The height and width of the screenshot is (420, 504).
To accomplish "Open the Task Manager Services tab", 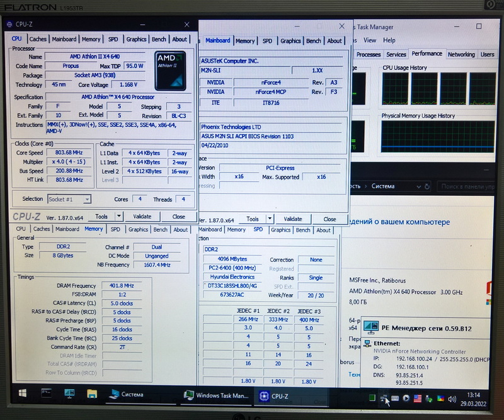I will (x=396, y=55).
